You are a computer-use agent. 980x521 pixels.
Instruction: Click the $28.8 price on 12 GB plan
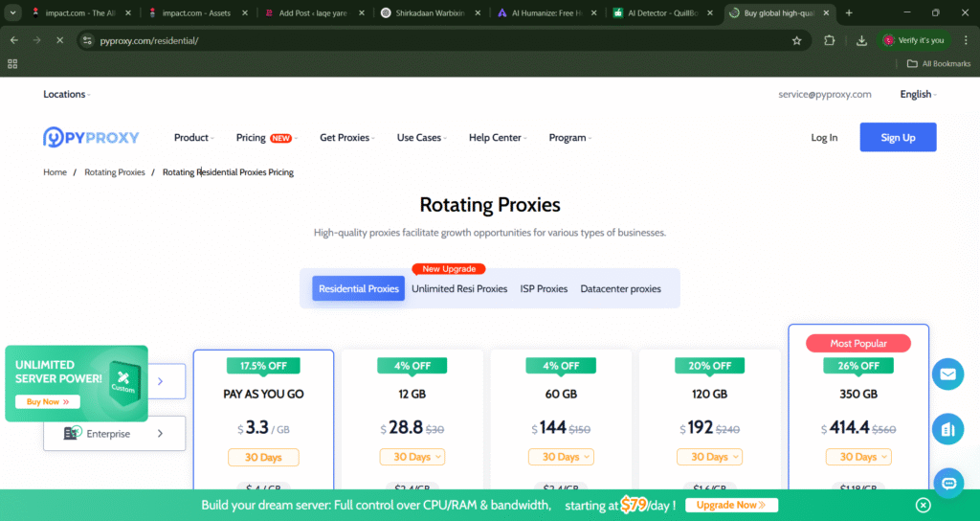pos(401,427)
